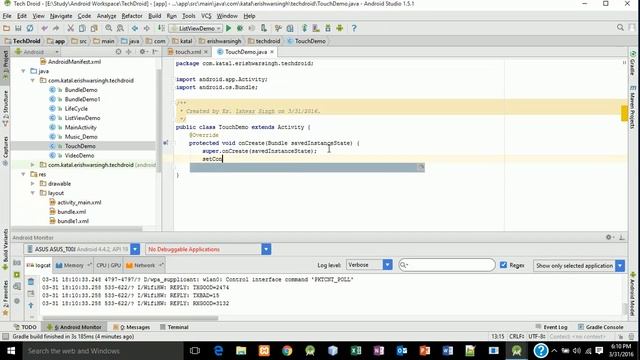Open the Build menu

(155, 16)
